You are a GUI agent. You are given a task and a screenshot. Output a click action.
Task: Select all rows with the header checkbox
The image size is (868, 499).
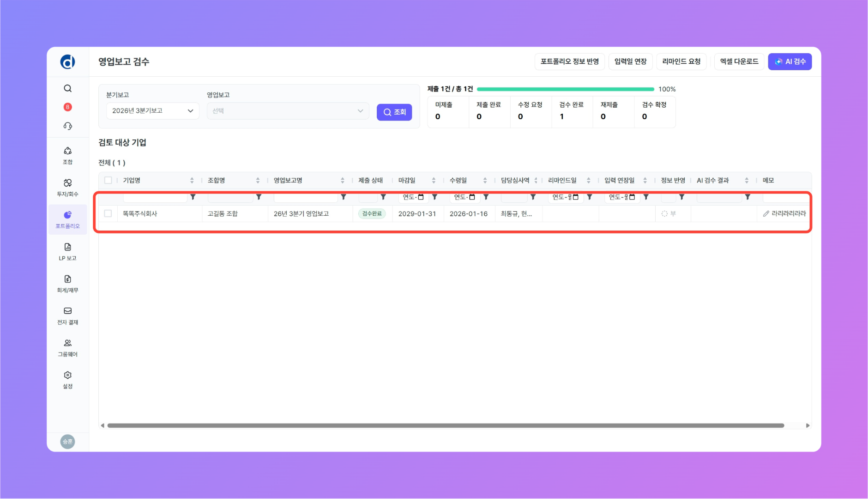pyautogui.click(x=108, y=180)
